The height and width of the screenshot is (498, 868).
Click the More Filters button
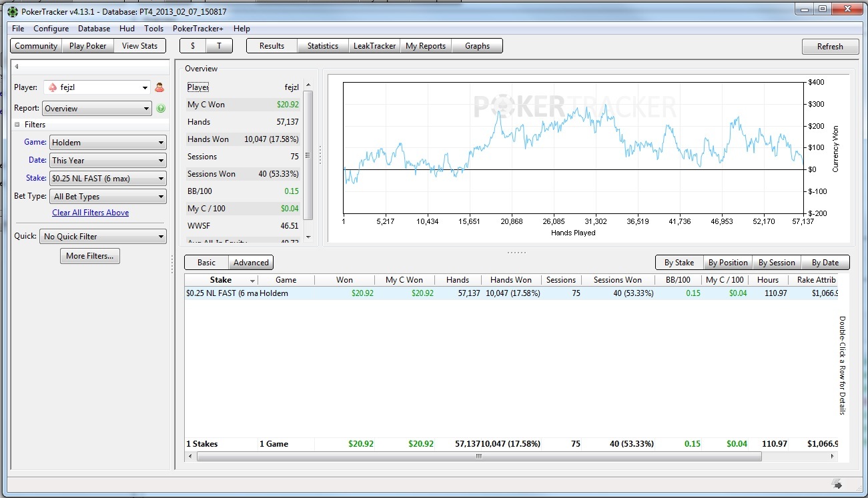[90, 256]
